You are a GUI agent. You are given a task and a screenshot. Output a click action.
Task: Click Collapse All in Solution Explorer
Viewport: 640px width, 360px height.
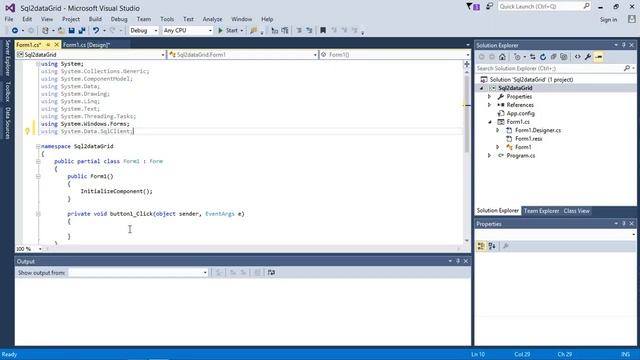click(553, 57)
